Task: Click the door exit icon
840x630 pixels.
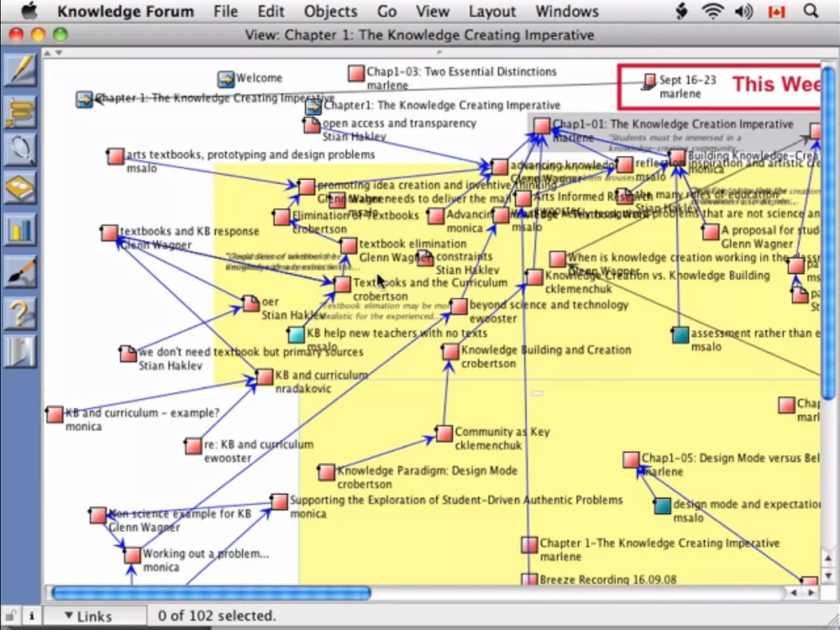Action: coord(21,351)
